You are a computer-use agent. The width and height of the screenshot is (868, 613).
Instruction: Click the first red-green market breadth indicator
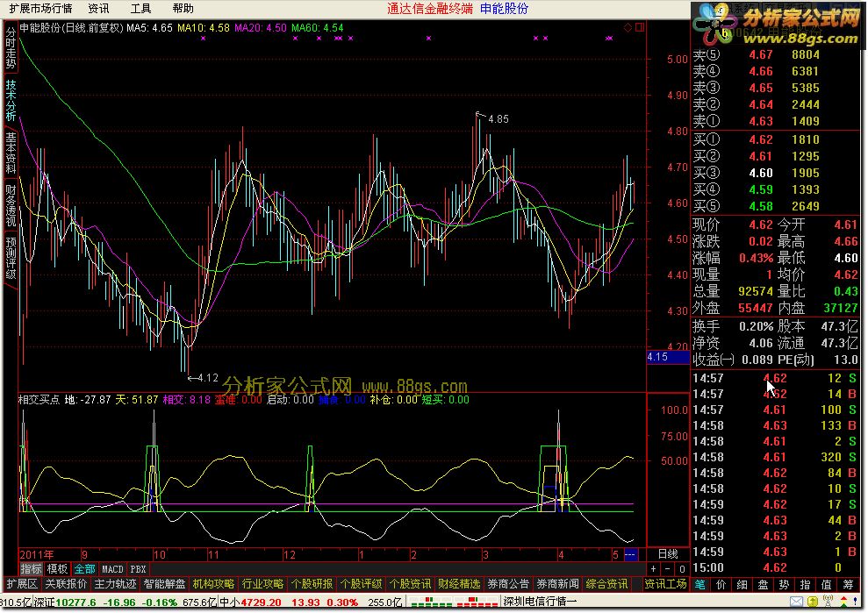pos(431,602)
